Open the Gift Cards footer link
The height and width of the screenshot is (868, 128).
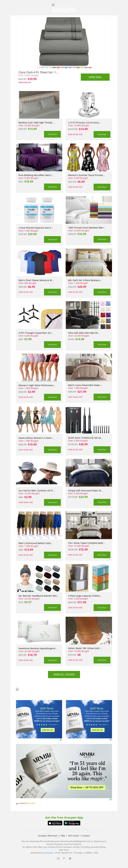[73, 836]
